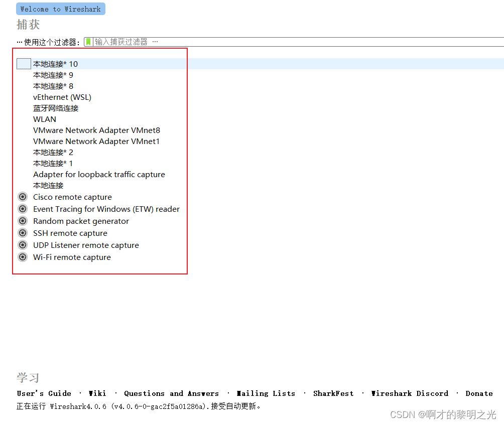Click the green bookmark icon in capture filter

click(x=88, y=42)
